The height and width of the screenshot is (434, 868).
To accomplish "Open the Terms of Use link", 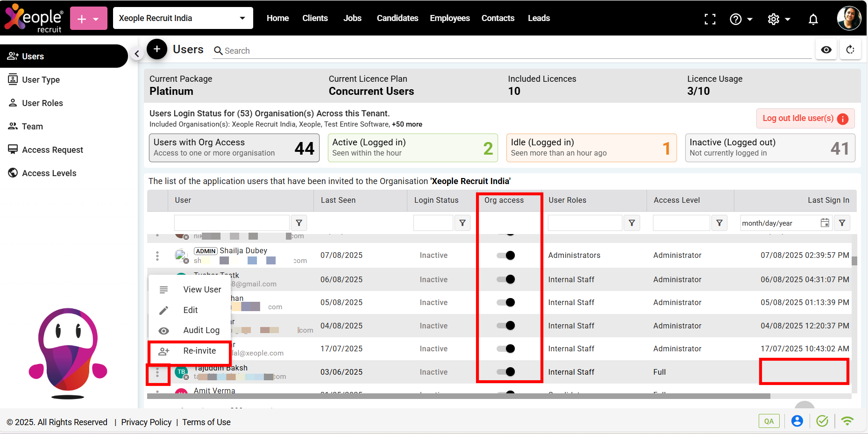I will (x=206, y=422).
